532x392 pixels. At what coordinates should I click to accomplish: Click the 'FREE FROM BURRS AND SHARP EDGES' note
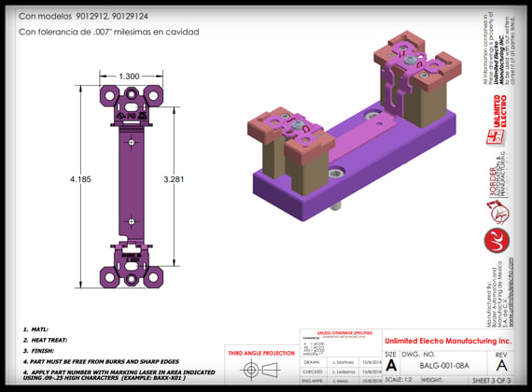(101, 362)
